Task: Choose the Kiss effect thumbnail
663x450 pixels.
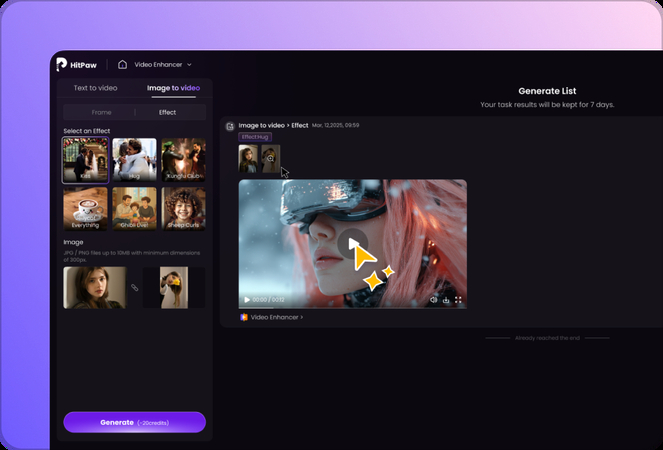Action: [x=85, y=160]
